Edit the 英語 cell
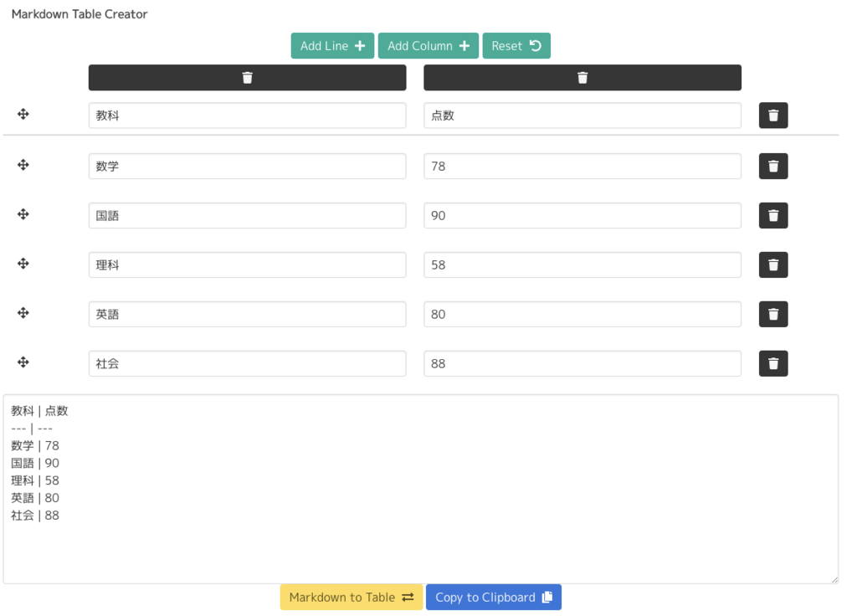This screenshot has width=857, height=616. pos(247,315)
